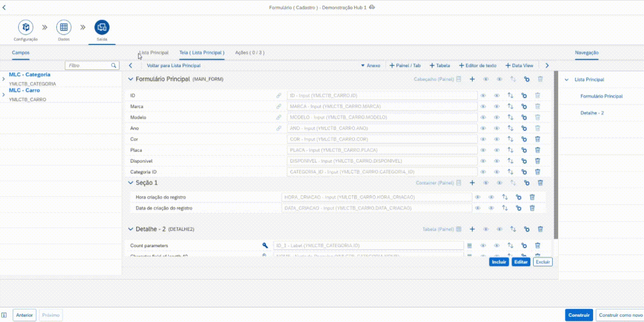Switch to the Lista Principal tab

tap(153, 53)
